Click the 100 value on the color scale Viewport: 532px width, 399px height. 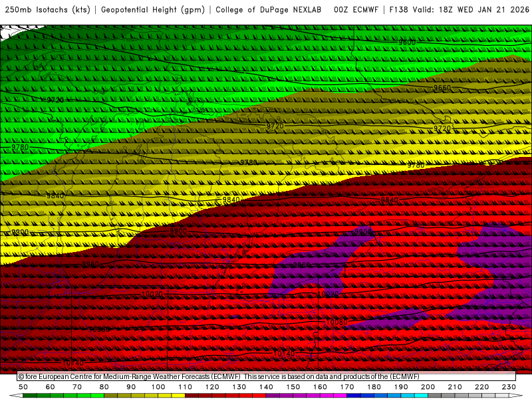[158, 387]
